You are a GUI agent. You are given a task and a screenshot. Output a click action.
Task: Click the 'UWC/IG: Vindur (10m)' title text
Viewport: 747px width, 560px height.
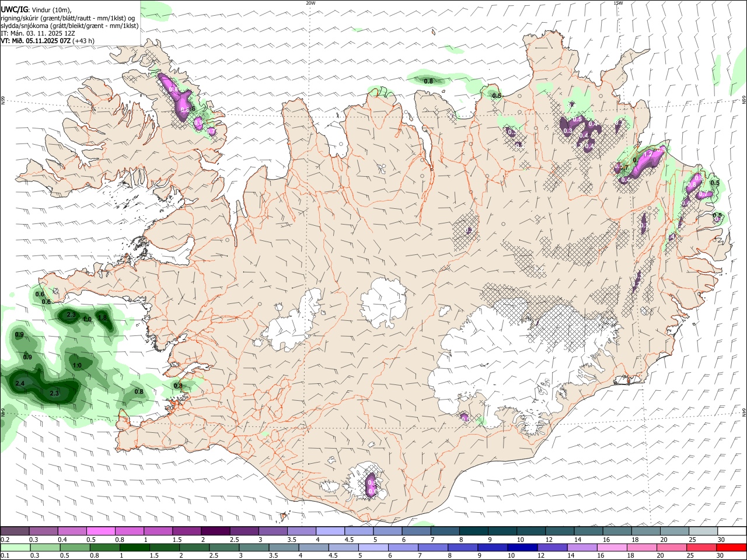(36, 10)
